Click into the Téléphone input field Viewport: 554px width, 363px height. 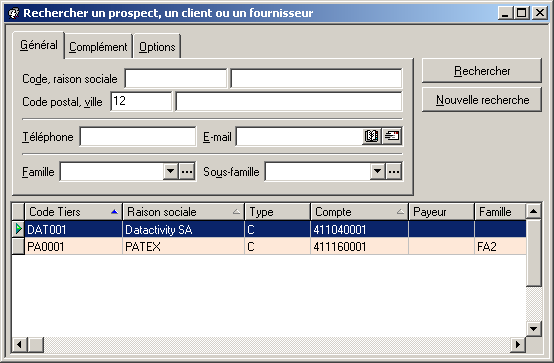138,136
